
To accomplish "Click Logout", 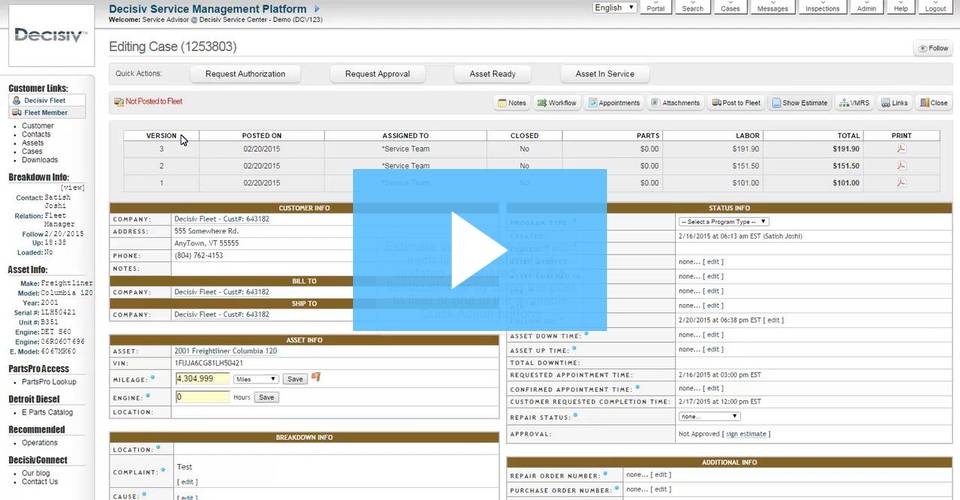I will point(935,7).
